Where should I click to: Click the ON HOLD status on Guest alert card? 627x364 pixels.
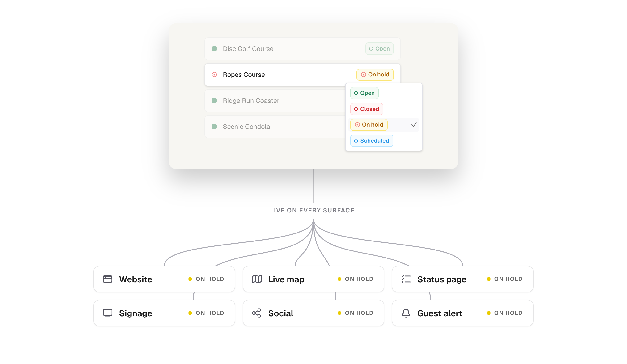(x=505, y=313)
